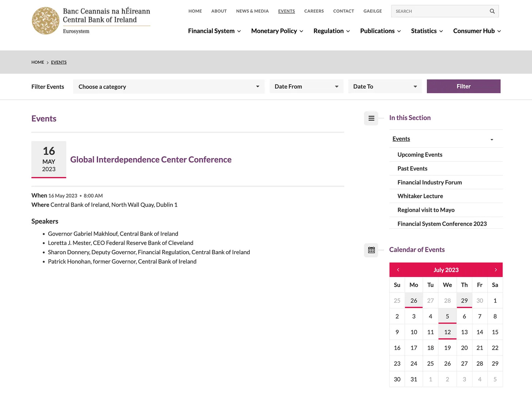Go to previous month in calendar
The height and width of the screenshot is (402, 532).
398,270
